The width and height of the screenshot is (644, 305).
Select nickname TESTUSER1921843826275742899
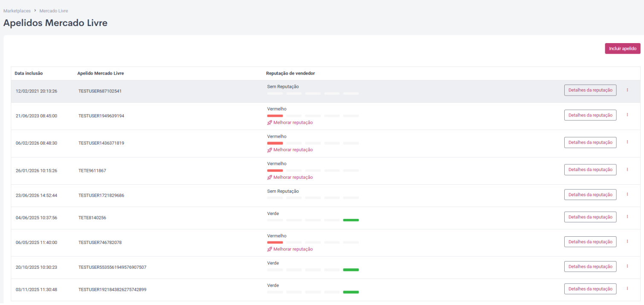coord(112,290)
